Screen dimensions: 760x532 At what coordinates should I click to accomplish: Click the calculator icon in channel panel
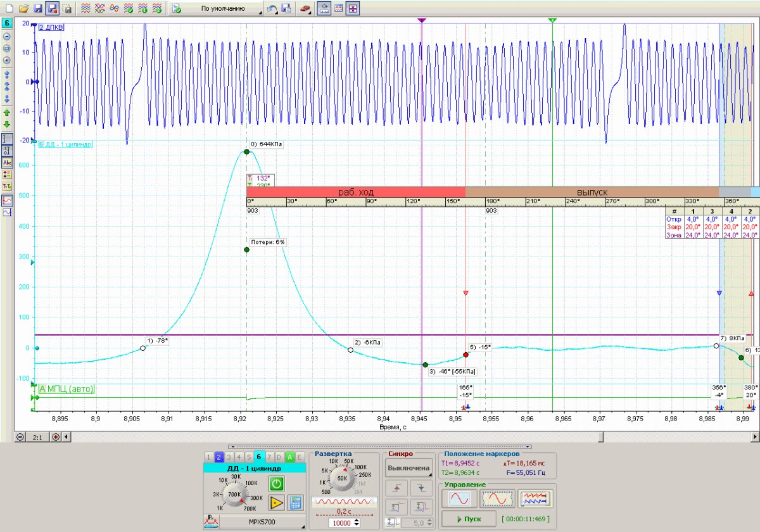[x=294, y=503]
